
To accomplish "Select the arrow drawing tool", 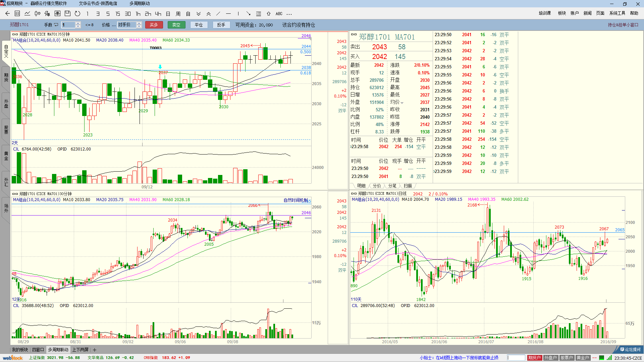I will click(248, 14).
